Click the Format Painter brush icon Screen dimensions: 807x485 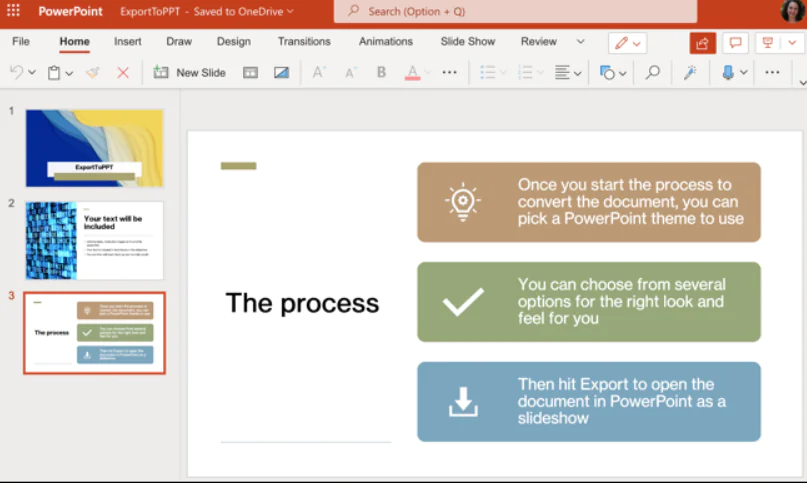click(x=93, y=73)
